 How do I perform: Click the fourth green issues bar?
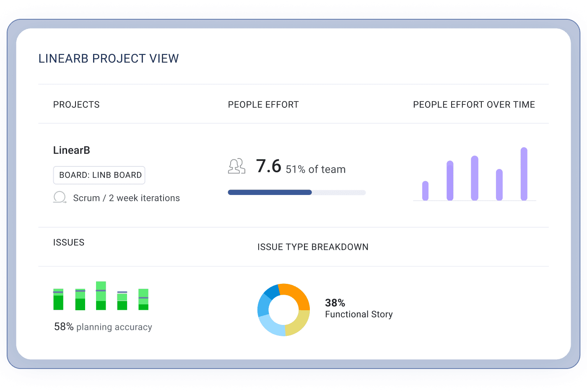(122, 301)
